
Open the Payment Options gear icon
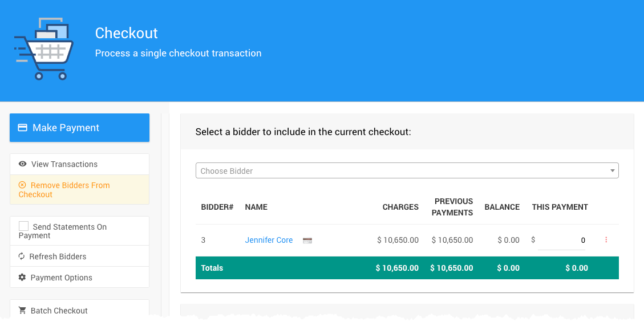point(22,278)
